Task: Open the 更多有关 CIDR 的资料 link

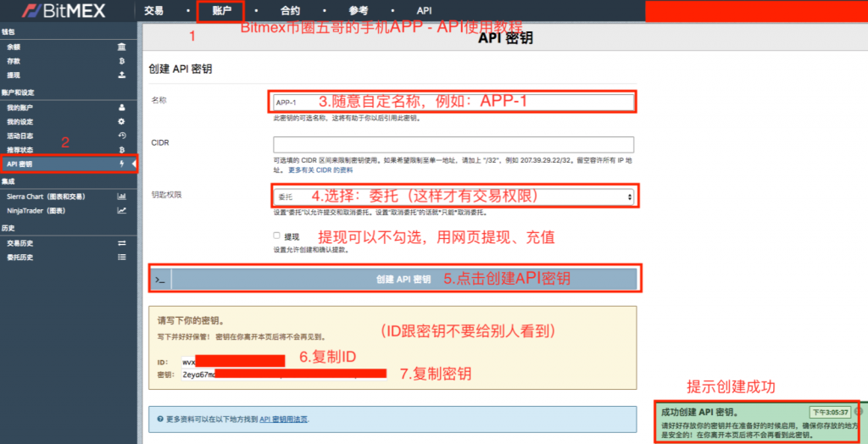Action: pyautogui.click(x=321, y=170)
